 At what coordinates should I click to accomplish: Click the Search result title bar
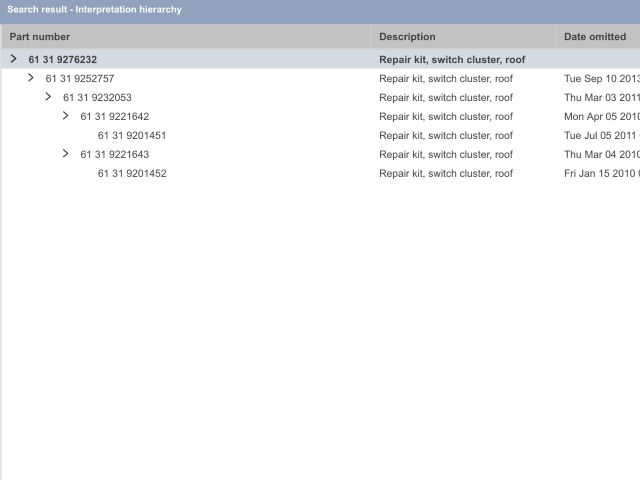pyautogui.click(x=95, y=10)
